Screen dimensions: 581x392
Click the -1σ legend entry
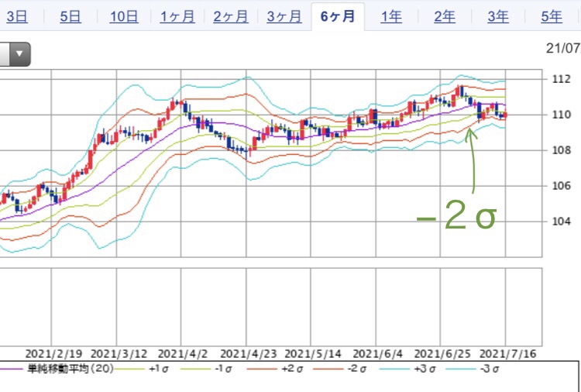coord(223,369)
